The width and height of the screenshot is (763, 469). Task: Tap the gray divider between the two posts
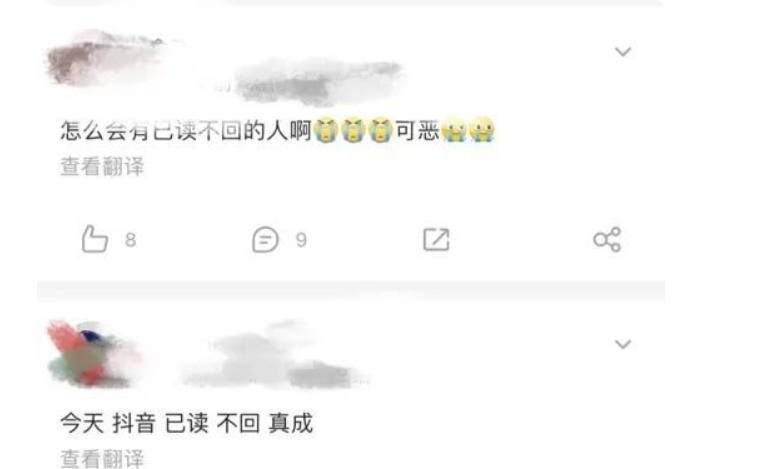tap(351, 289)
